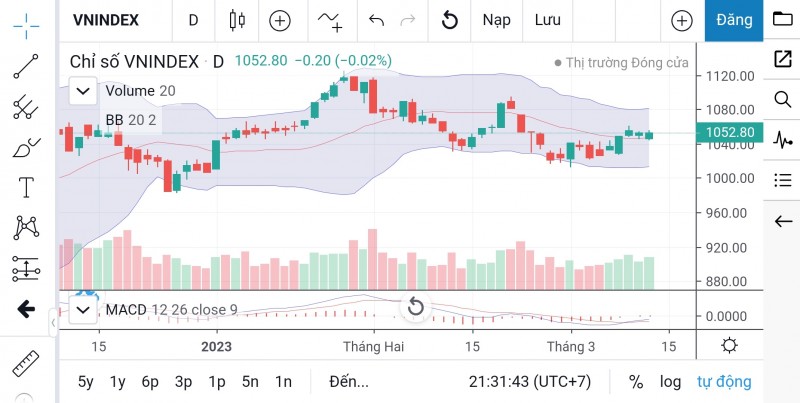Open the indicators menu icon

click(330, 20)
